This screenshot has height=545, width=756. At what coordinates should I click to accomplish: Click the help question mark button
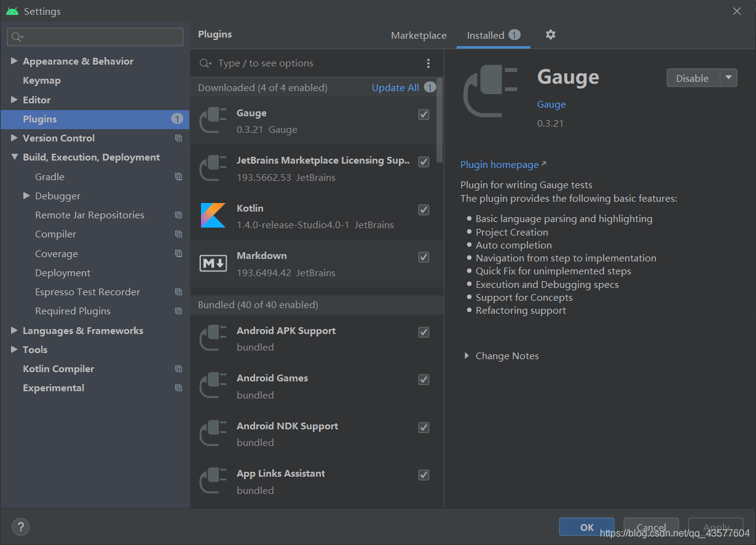[x=20, y=527]
